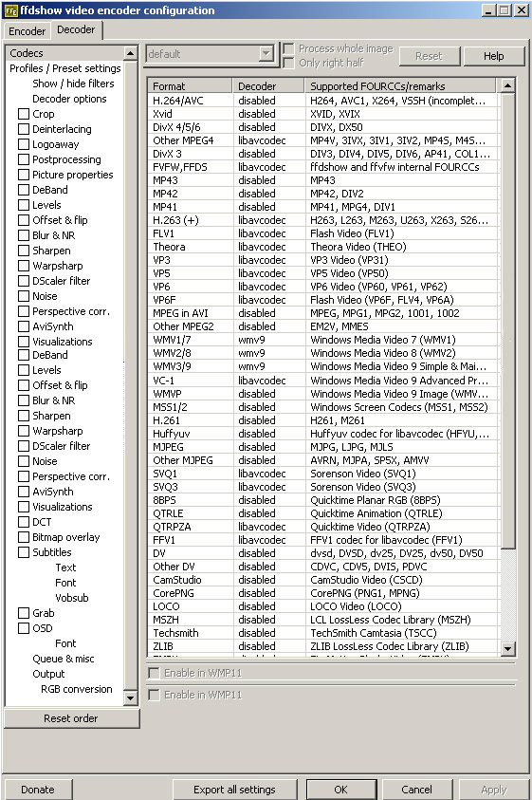Select Codecs in the left list
This screenshot has height=800, width=532.
(64, 53)
